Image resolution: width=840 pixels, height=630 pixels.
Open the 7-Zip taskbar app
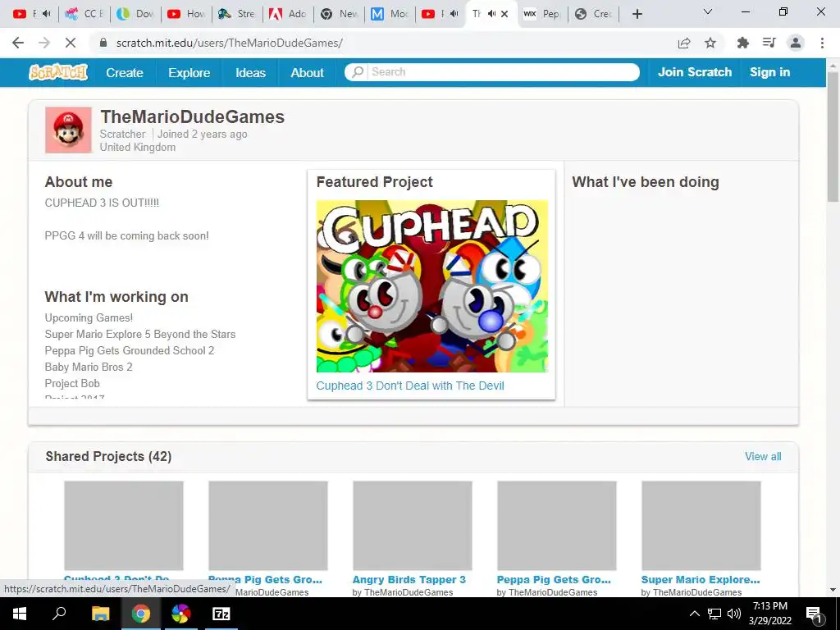pyautogui.click(x=221, y=614)
